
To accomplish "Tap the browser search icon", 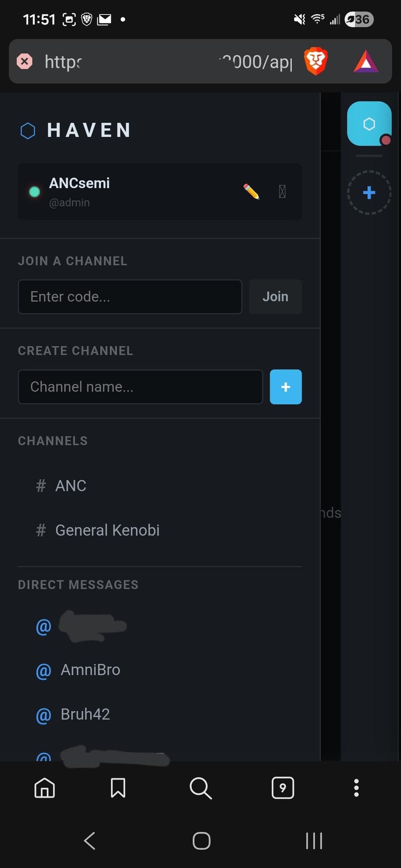I will tap(200, 788).
